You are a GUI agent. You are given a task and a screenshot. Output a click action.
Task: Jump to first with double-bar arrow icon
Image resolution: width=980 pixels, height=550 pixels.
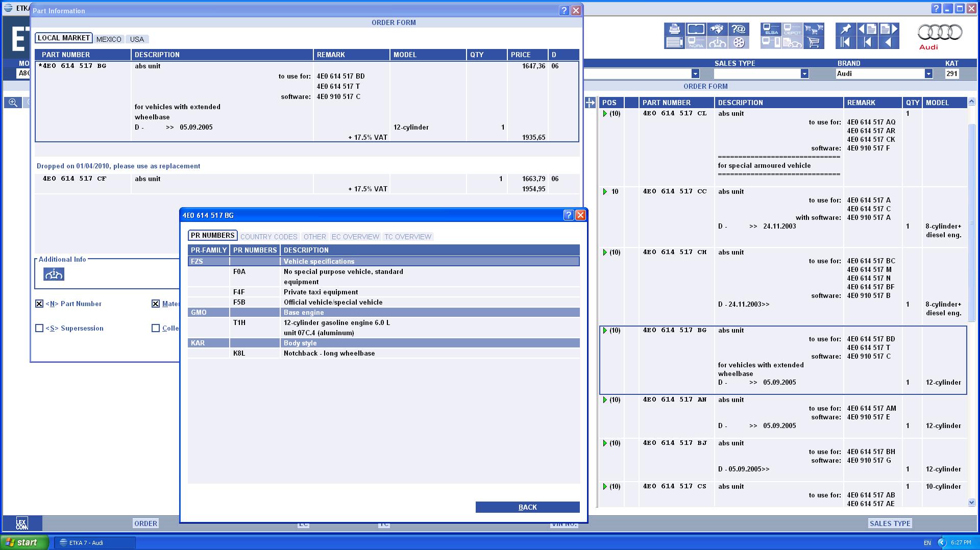tap(846, 42)
